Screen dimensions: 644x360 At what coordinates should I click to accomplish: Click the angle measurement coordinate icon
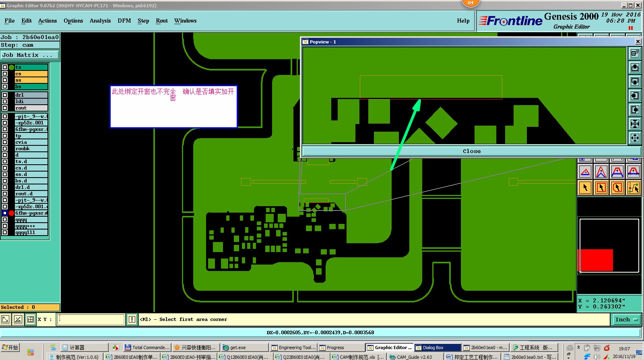point(18,319)
